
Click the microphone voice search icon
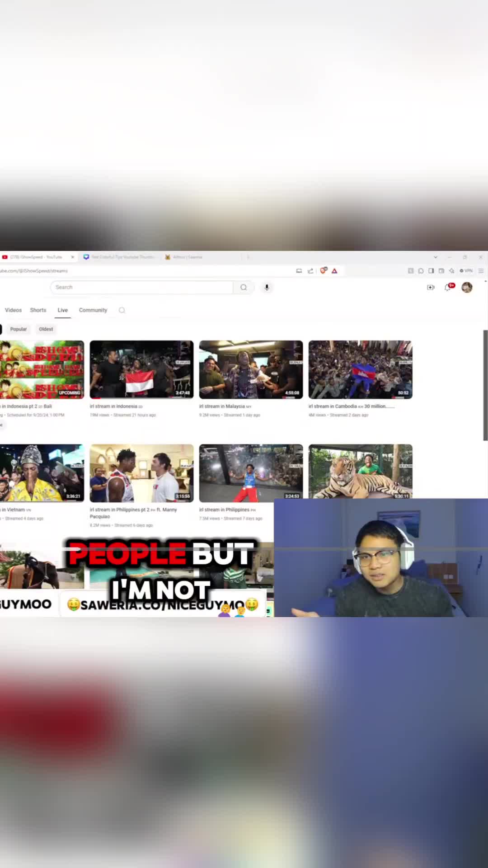coord(267,288)
